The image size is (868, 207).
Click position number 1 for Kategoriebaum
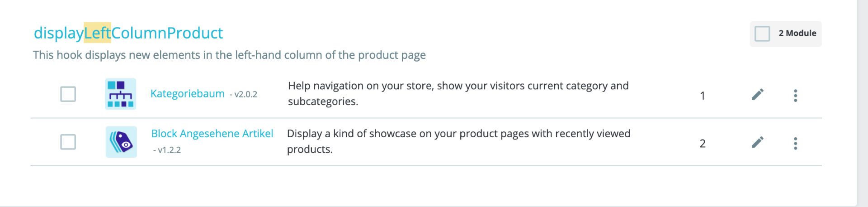click(703, 96)
